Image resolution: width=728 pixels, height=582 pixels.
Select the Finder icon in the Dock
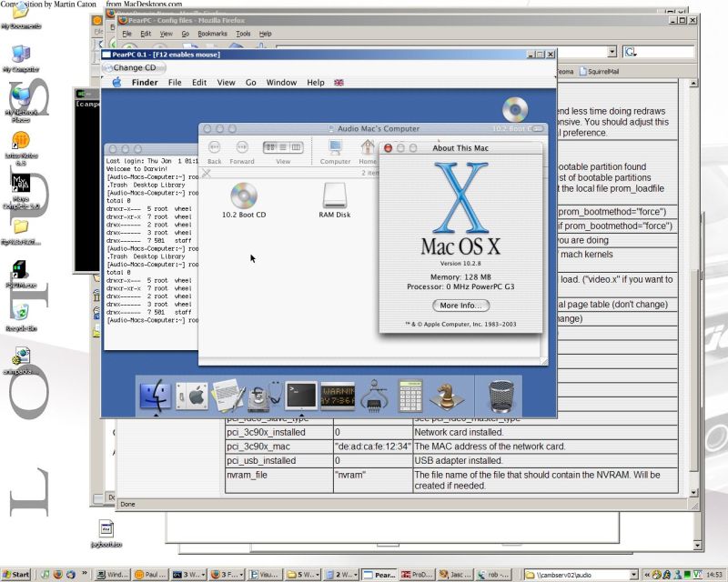point(155,394)
